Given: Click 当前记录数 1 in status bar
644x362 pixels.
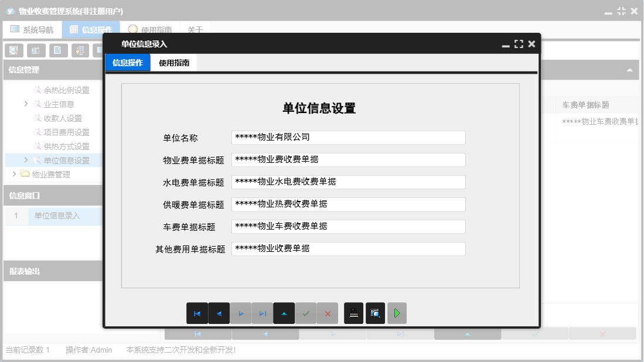Looking at the screenshot, I should coord(28,350).
